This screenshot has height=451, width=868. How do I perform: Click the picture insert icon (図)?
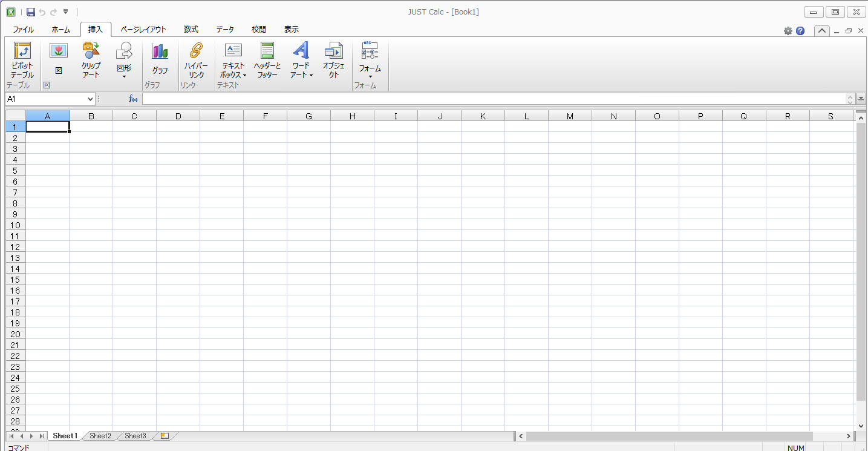59,59
